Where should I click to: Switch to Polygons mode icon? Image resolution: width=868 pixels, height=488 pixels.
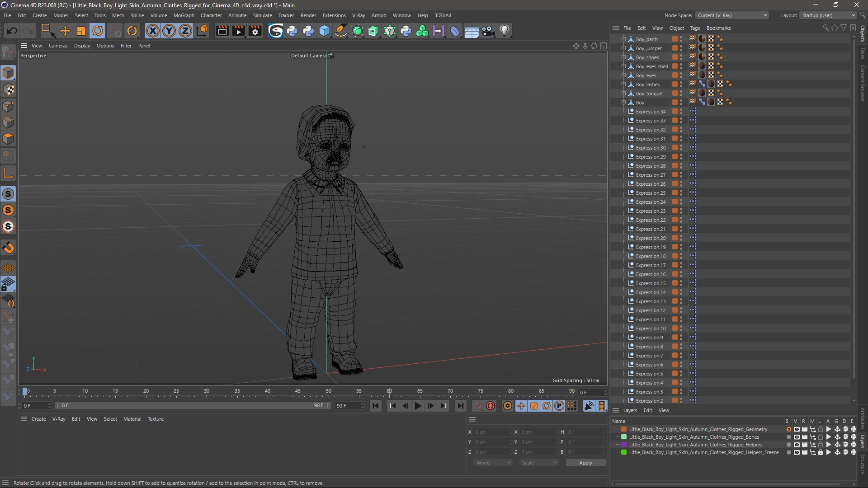(x=8, y=139)
